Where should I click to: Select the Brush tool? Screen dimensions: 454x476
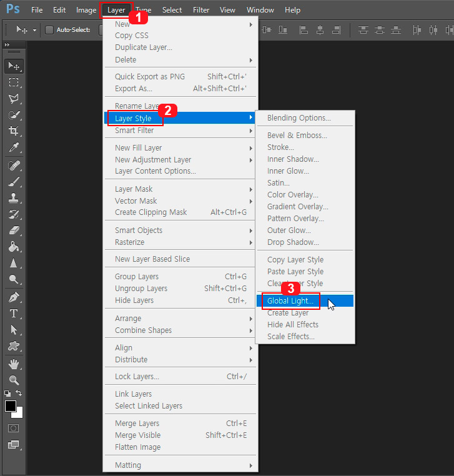click(x=14, y=182)
